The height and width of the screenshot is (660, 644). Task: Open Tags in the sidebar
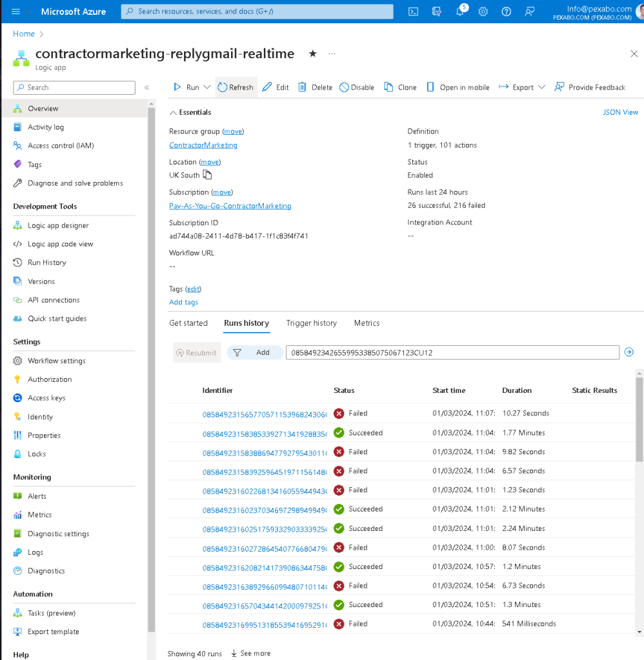coord(34,165)
